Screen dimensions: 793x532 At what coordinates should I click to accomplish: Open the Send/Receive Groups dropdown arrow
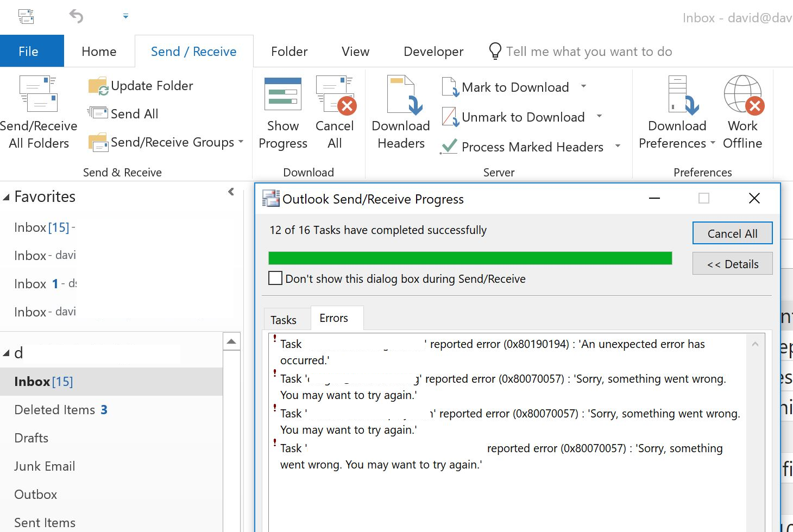coord(241,142)
